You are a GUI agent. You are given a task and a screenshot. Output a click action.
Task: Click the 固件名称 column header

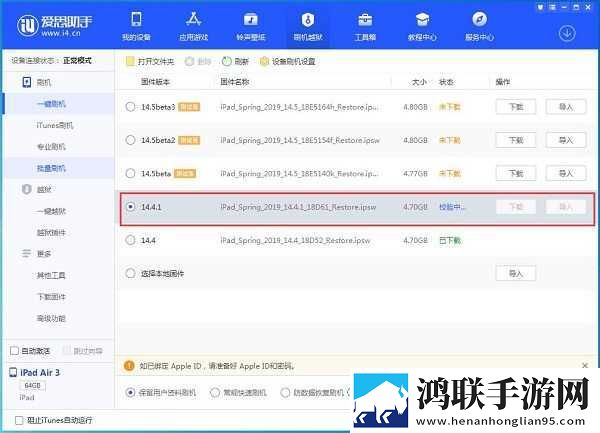(x=235, y=82)
